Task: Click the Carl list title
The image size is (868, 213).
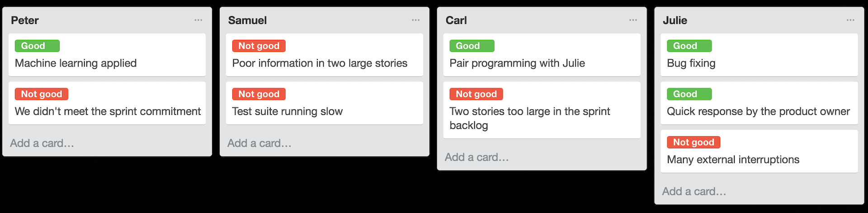Action: (456, 20)
